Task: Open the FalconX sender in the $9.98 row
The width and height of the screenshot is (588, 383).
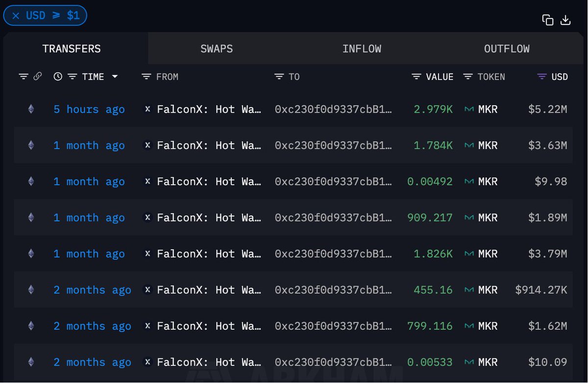Action: (209, 182)
